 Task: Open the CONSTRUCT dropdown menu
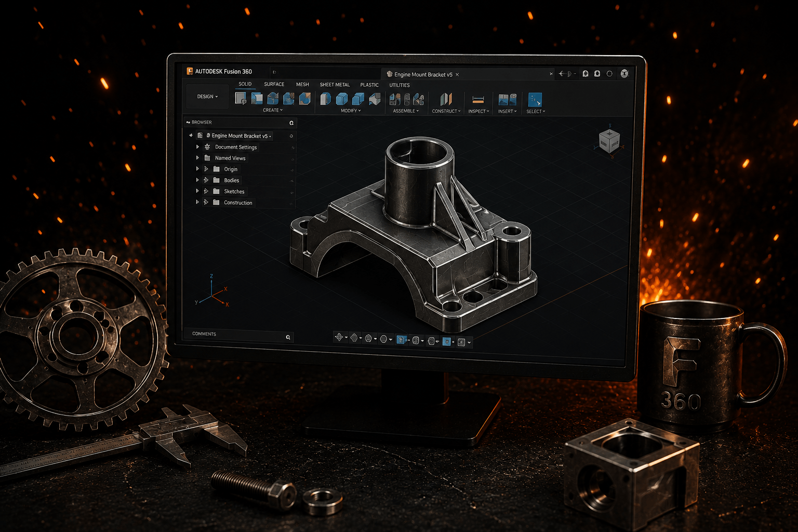tap(446, 111)
